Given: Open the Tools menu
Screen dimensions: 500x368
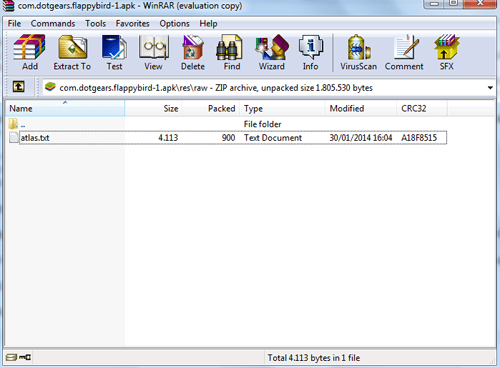Looking at the screenshot, I should tap(95, 24).
